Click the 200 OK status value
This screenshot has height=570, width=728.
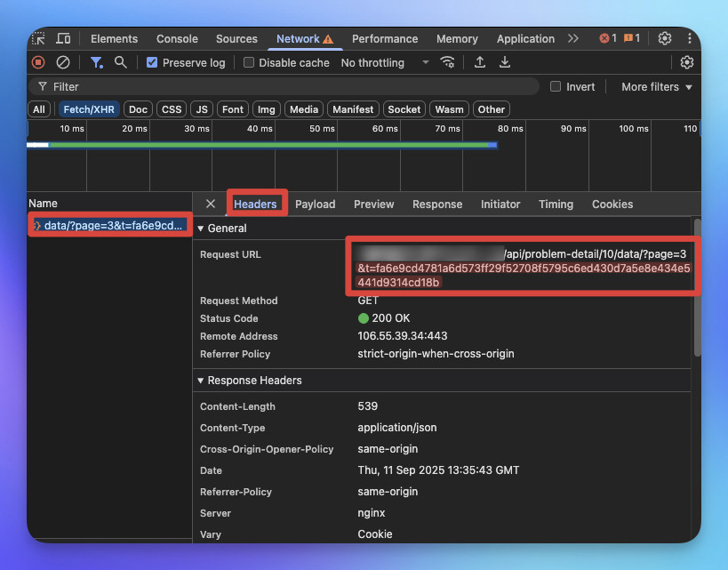point(384,318)
